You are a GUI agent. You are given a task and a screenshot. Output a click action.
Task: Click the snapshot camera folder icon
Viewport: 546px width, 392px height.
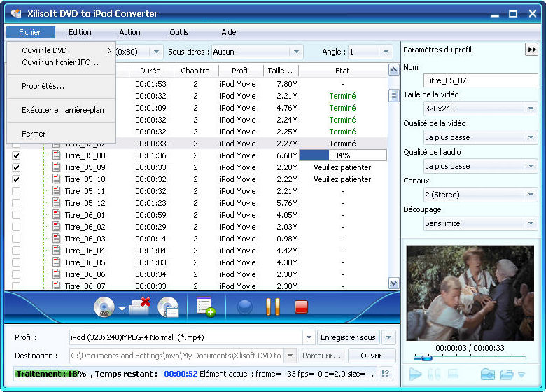[x=487, y=374]
